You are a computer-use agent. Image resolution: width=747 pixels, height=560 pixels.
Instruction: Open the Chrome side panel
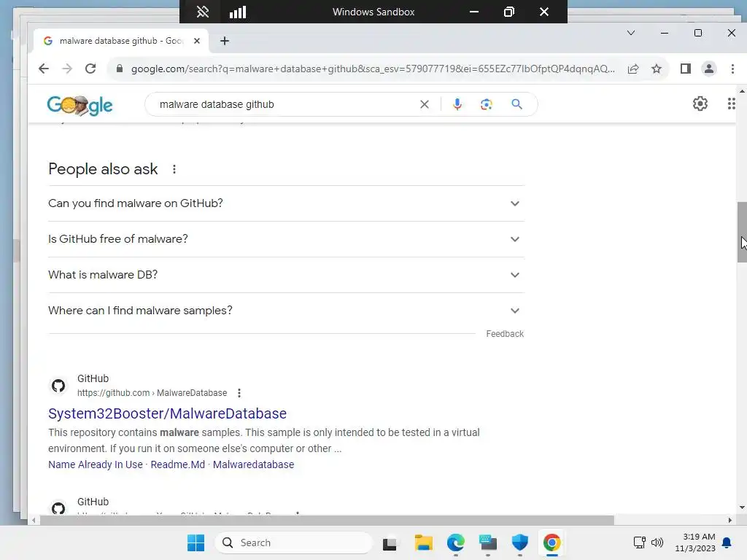pyautogui.click(x=686, y=69)
